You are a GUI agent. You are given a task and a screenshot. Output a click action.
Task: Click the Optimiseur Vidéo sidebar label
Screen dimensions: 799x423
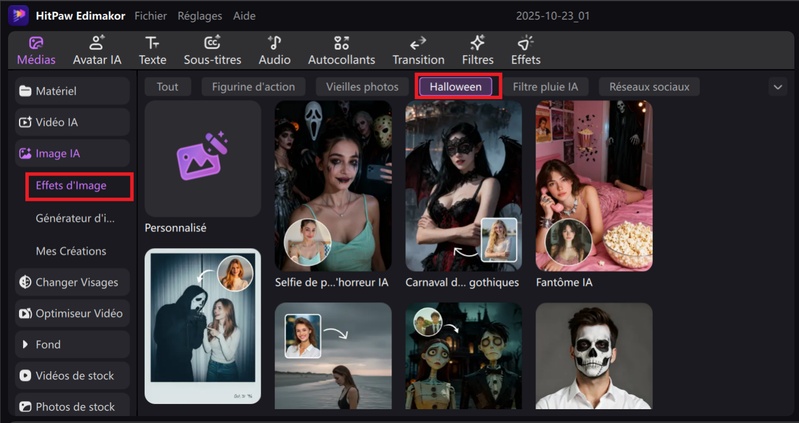(x=79, y=313)
